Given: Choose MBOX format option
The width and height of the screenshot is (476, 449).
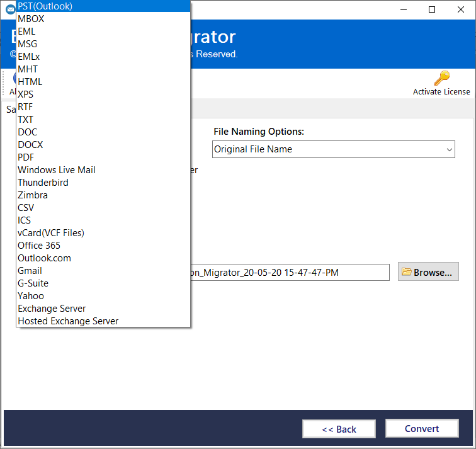Looking at the screenshot, I should pyautogui.click(x=103, y=19).
